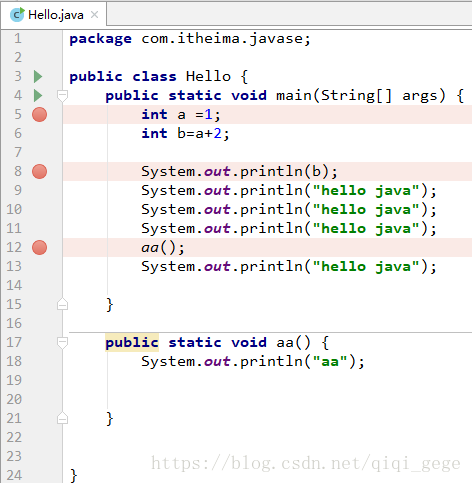Click the Java class icon on Hello.java tab
472x483 pixels.
[17, 15]
